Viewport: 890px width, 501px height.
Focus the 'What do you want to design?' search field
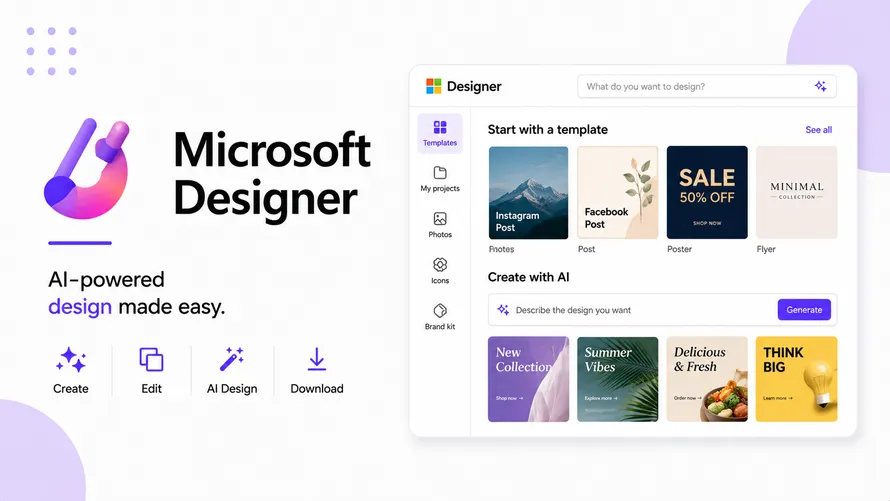[707, 86]
